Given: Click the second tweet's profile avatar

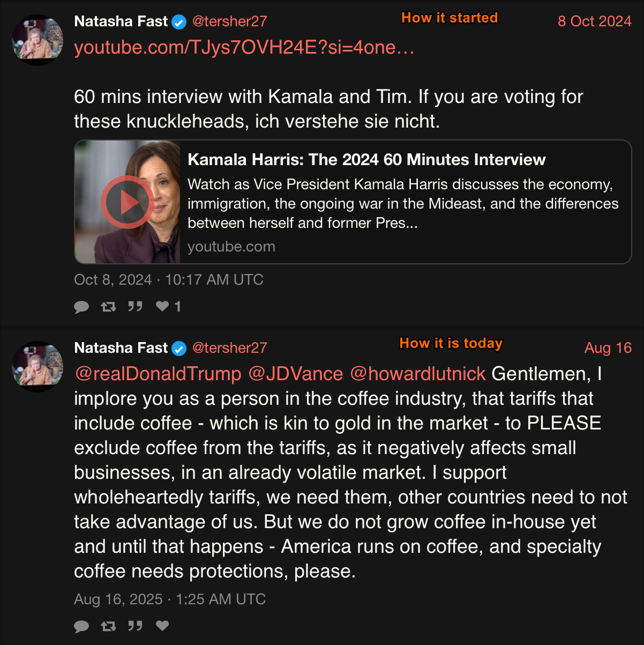Looking at the screenshot, I should coord(38,367).
